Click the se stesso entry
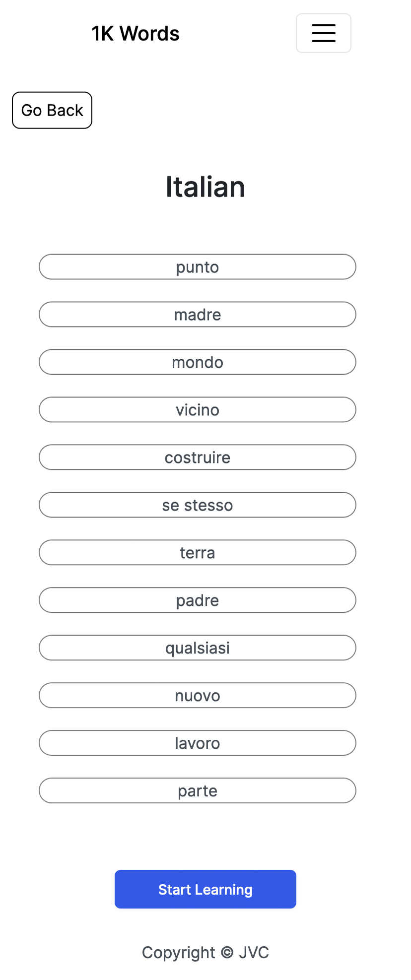The image size is (411, 980). 197,505
